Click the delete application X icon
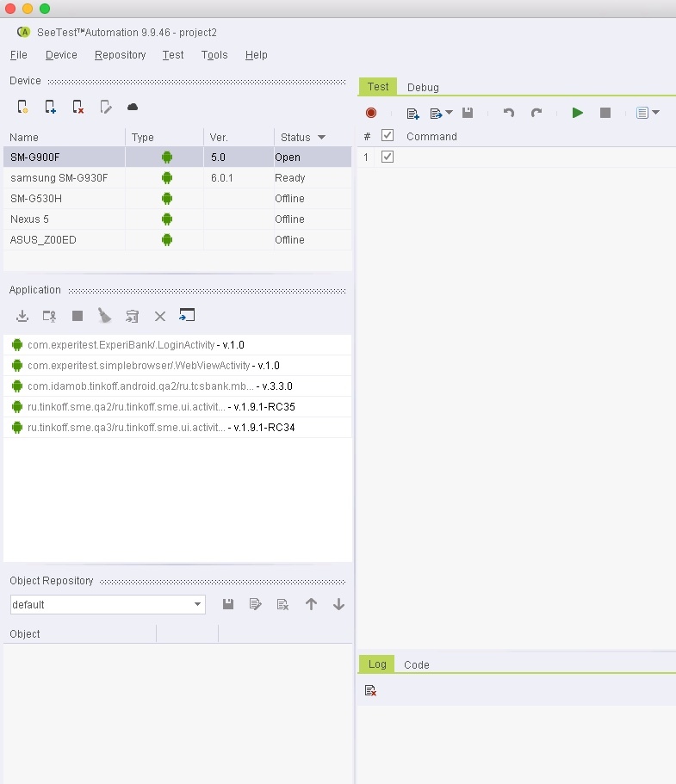This screenshot has height=784, width=676. pyautogui.click(x=160, y=316)
